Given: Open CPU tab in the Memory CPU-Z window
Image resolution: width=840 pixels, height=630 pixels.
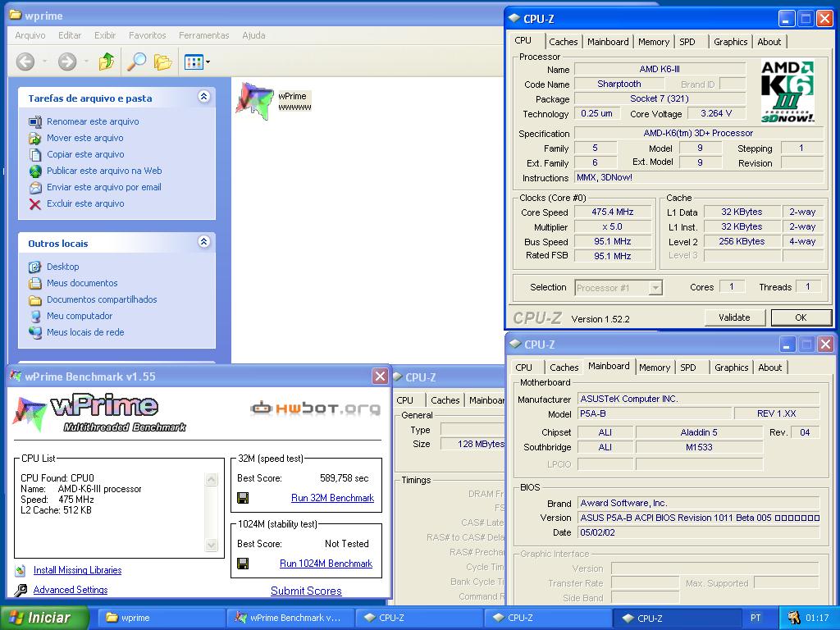Looking at the screenshot, I should click(405, 400).
